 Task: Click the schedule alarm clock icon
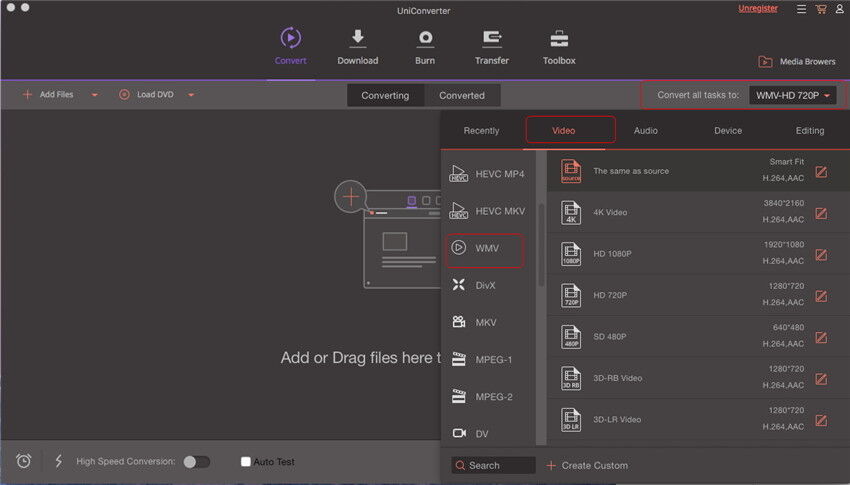click(x=23, y=461)
